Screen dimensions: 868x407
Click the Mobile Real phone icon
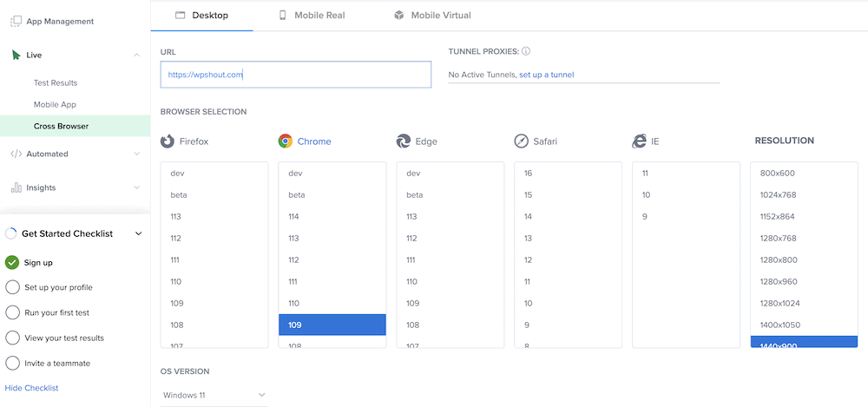tap(282, 16)
